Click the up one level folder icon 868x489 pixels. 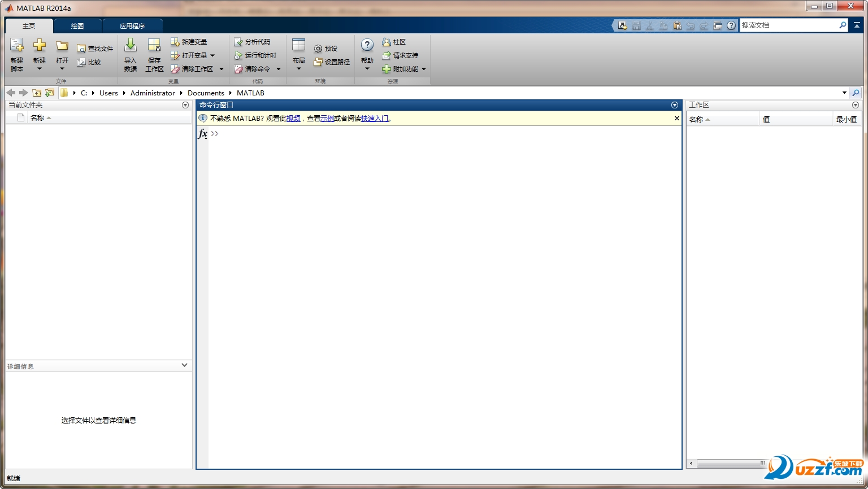(x=37, y=93)
